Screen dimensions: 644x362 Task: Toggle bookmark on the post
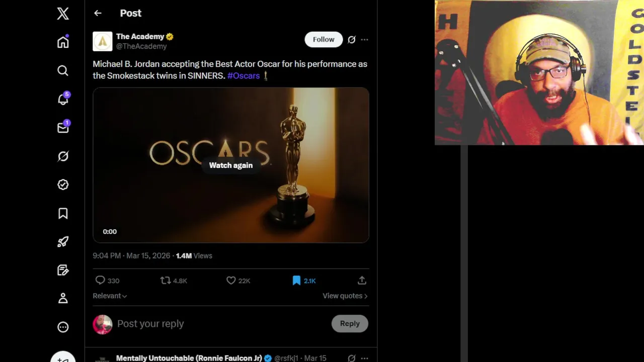point(296,281)
